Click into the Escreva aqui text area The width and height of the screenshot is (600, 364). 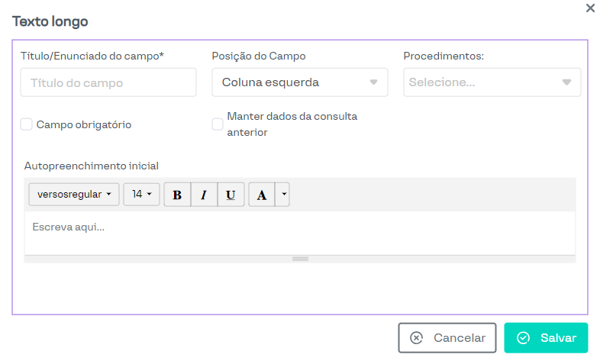tap(299, 232)
